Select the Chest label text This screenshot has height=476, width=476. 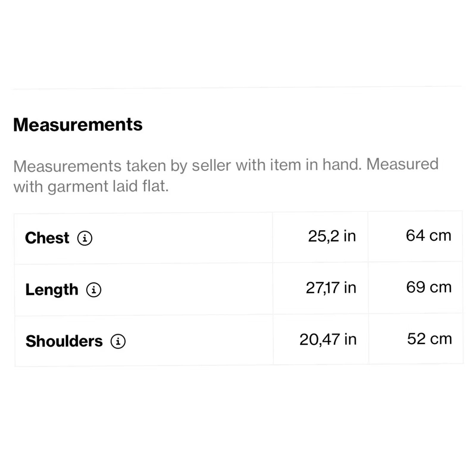(x=47, y=238)
